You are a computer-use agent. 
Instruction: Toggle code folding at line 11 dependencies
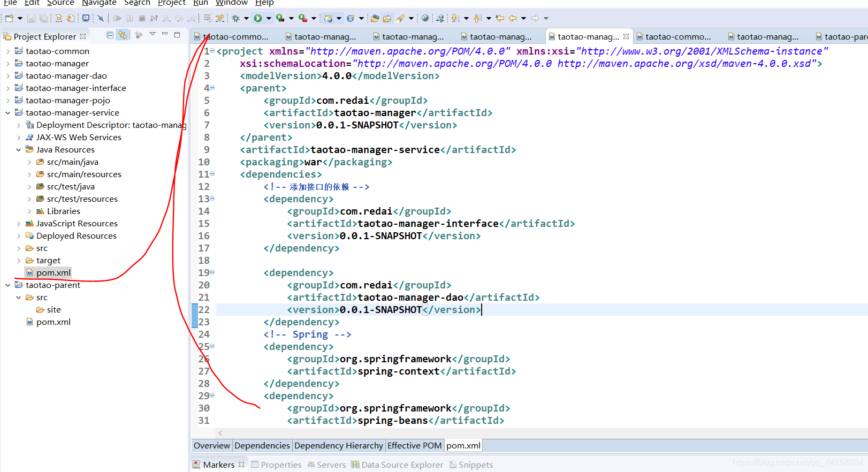[212, 174]
